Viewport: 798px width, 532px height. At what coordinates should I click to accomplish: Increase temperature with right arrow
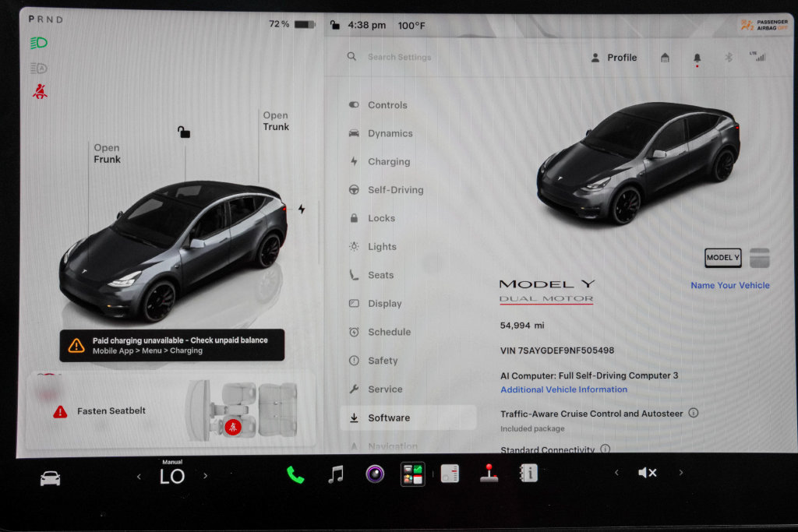tap(206, 476)
